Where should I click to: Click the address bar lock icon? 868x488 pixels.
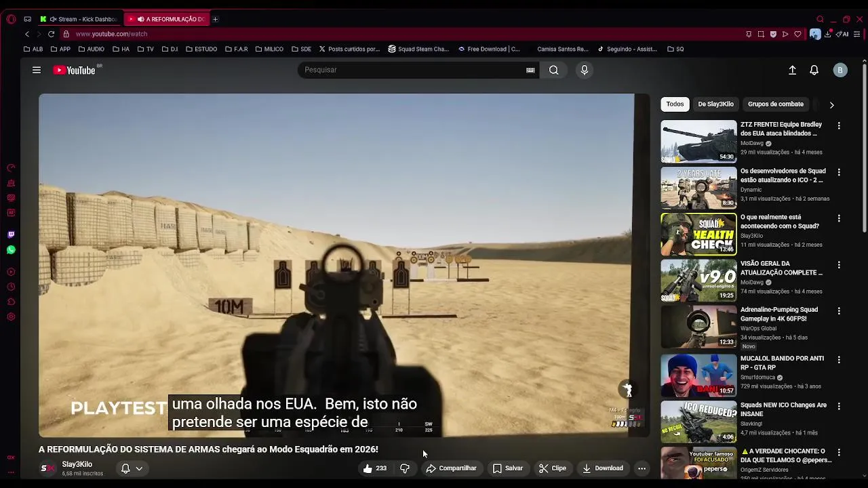coord(66,34)
